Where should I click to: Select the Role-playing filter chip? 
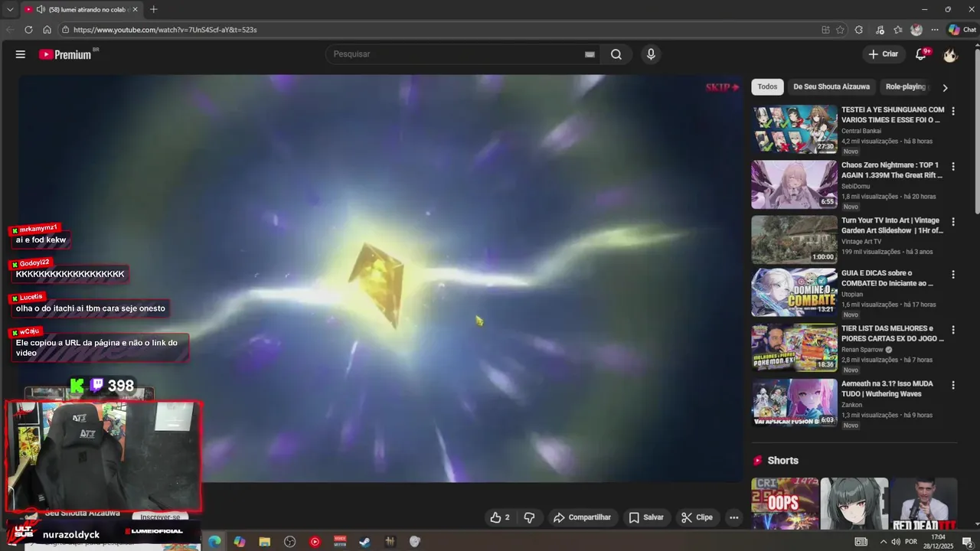pos(906,86)
